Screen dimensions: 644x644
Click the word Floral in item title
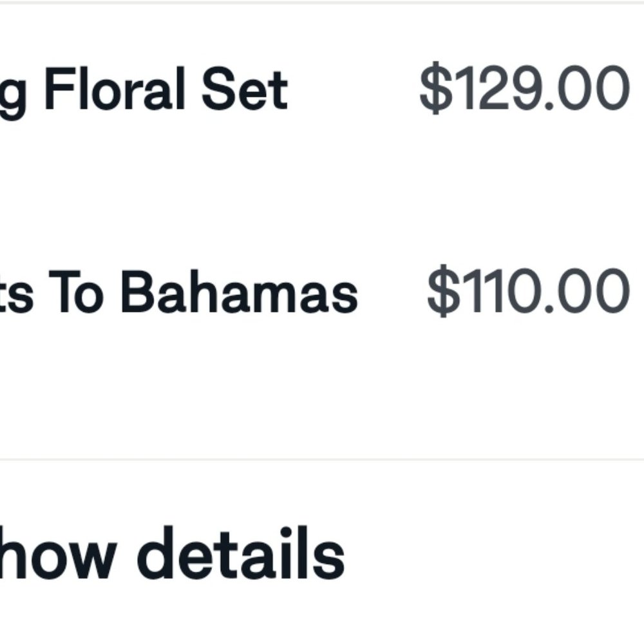pyautogui.click(x=117, y=90)
